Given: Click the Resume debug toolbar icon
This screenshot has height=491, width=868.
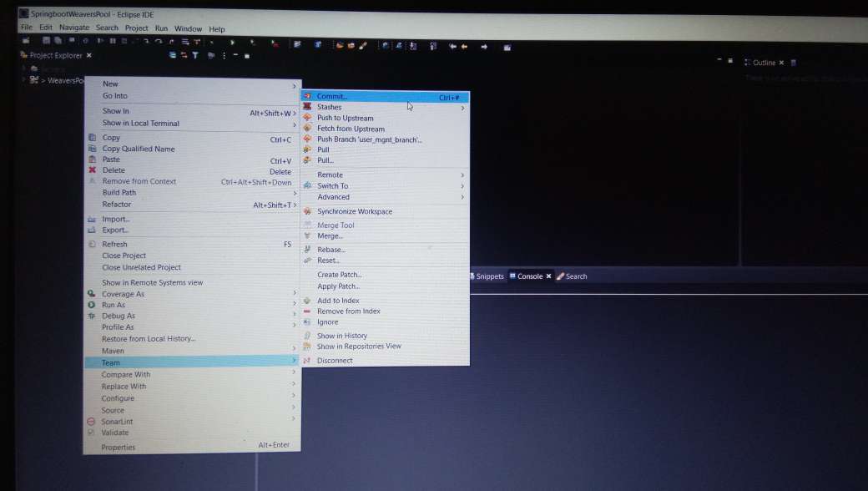Looking at the screenshot, I should [x=100, y=41].
